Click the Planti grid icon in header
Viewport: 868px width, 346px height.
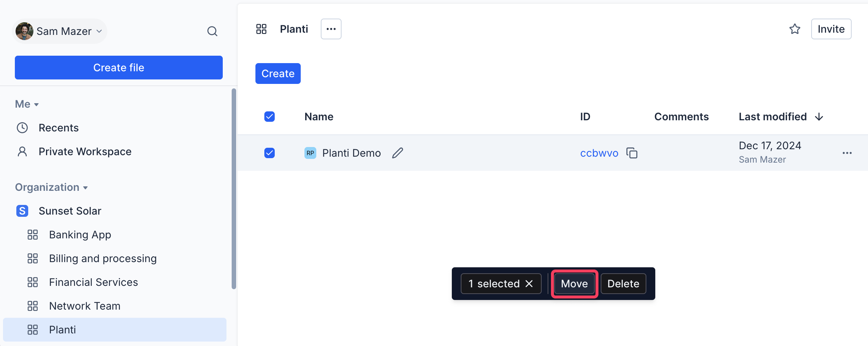[261, 29]
